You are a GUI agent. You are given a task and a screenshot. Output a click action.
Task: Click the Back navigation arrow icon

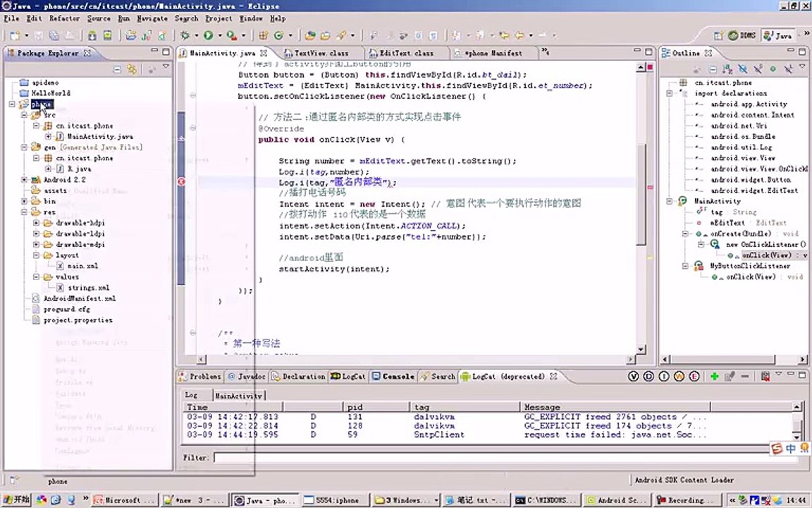pyautogui.click(x=519, y=35)
